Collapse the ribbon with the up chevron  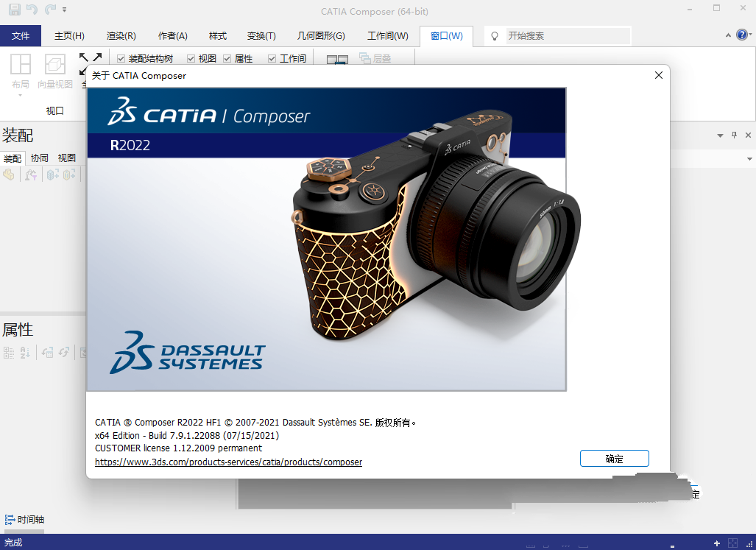pyautogui.click(x=728, y=35)
